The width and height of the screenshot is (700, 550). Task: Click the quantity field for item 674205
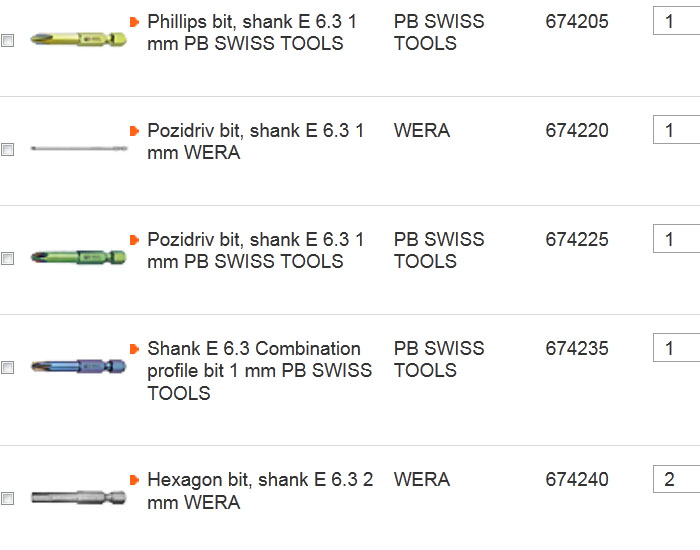pos(677,21)
